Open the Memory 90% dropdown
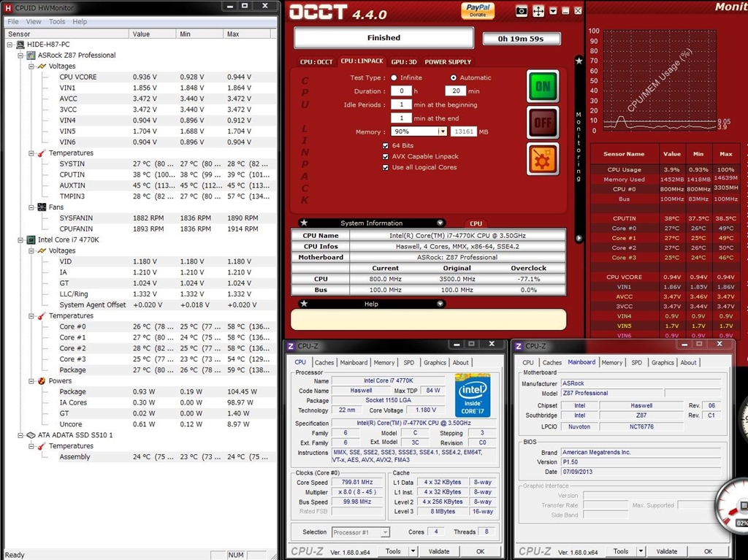748x560 pixels. [443, 131]
